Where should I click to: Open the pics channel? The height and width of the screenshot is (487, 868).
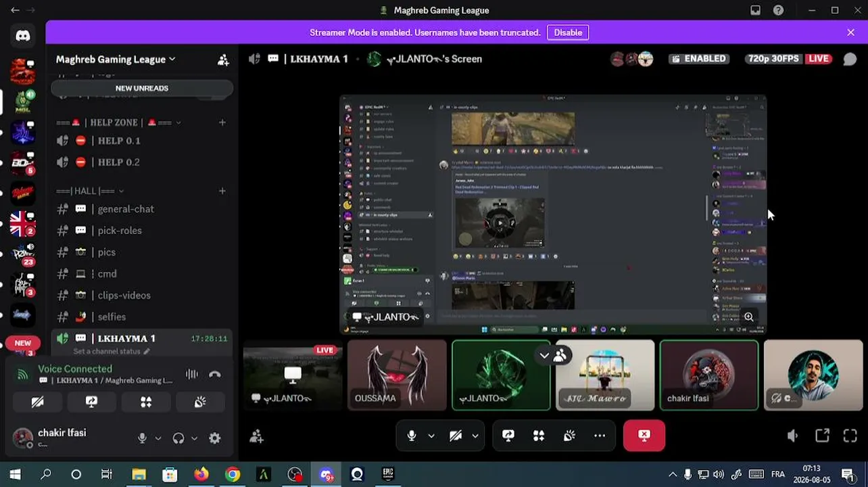coord(143,252)
